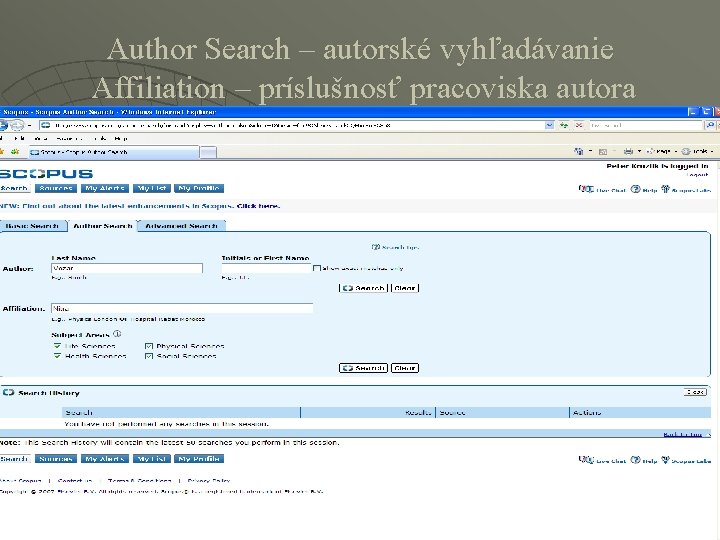Click the top Help question mark icon
Image resolution: width=720 pixels, height=540 pixels.
click(636, 189)
